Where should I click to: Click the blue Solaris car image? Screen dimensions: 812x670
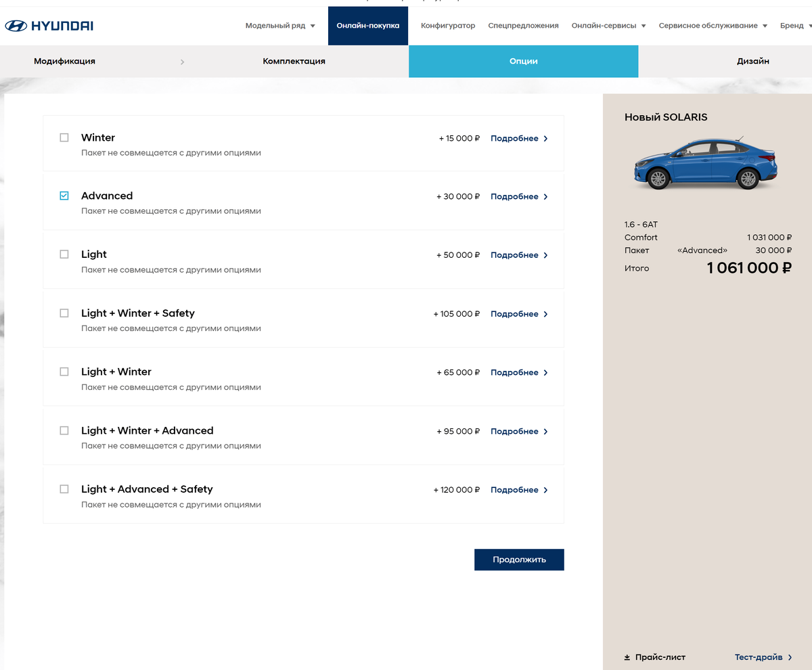(x=705, y=162)
